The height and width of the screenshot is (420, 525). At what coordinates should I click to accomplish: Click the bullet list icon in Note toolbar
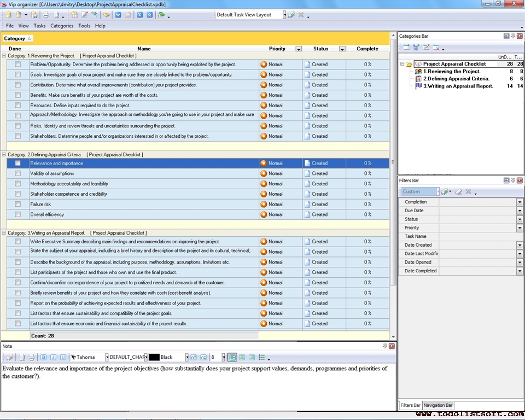[262, 357]
